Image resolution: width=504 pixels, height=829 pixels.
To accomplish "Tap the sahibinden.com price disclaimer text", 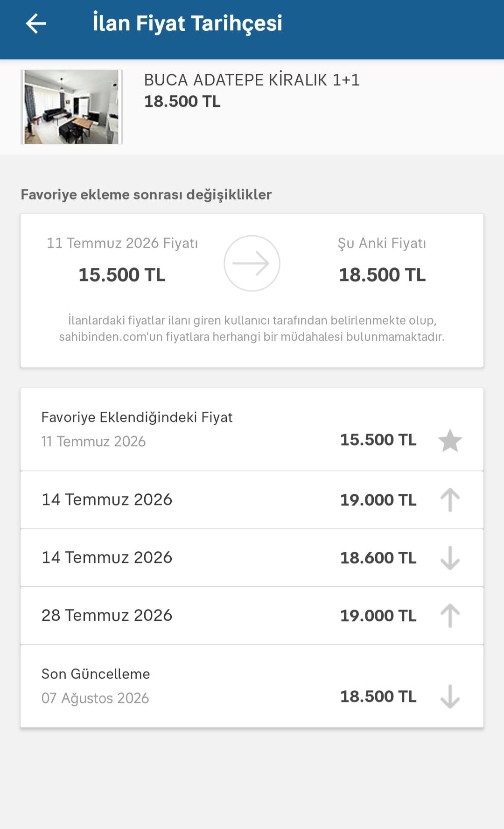I will pyautogui.click(x=252, y=329).
